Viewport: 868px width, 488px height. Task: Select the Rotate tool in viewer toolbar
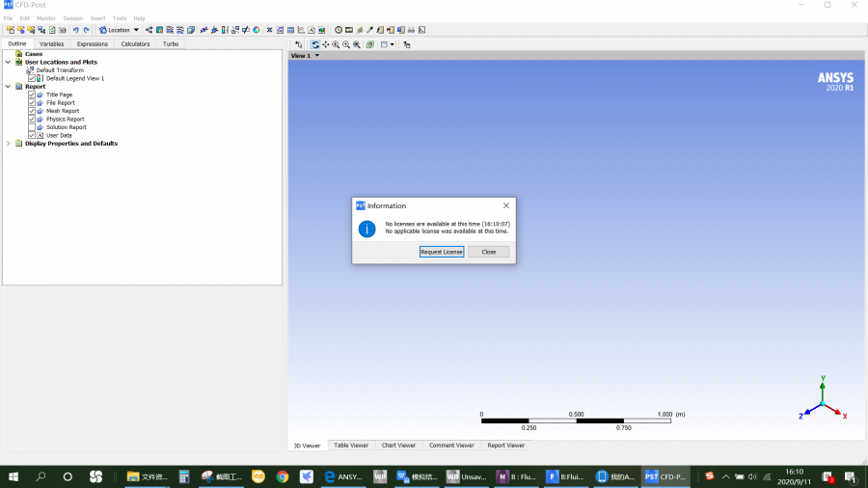[315, 44]
